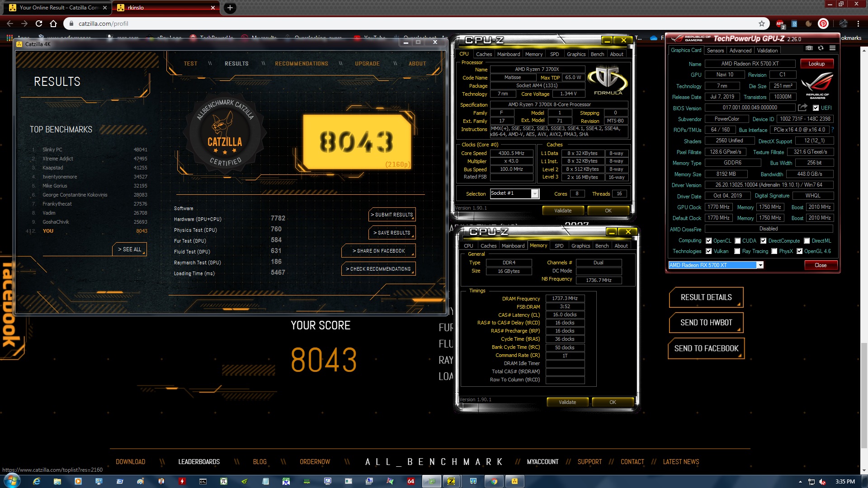
Task: Open File Explorer from the taskbar
Action: coord(57,481)
